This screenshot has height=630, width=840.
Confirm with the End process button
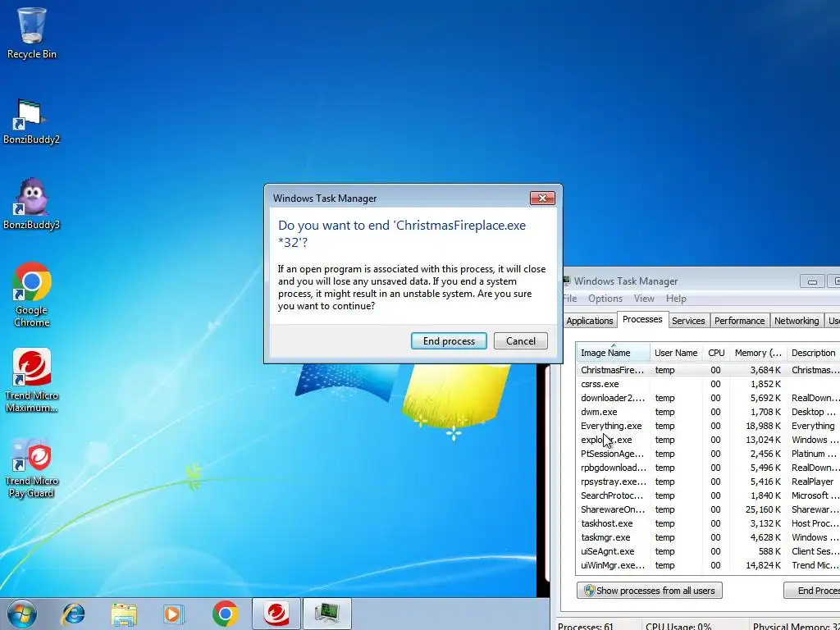pyautogui.click(x=449, y=340)
